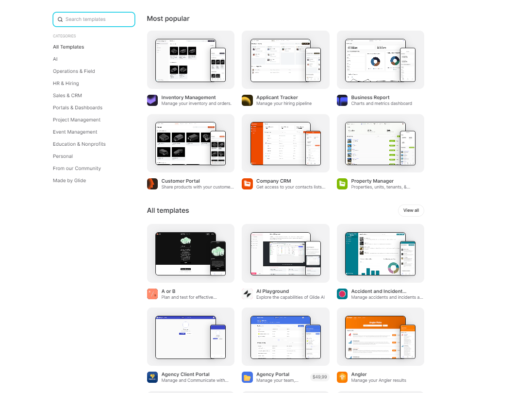Open the Event Management category
The height and width of the screenshot is (393, 532).
click(75, 132)
